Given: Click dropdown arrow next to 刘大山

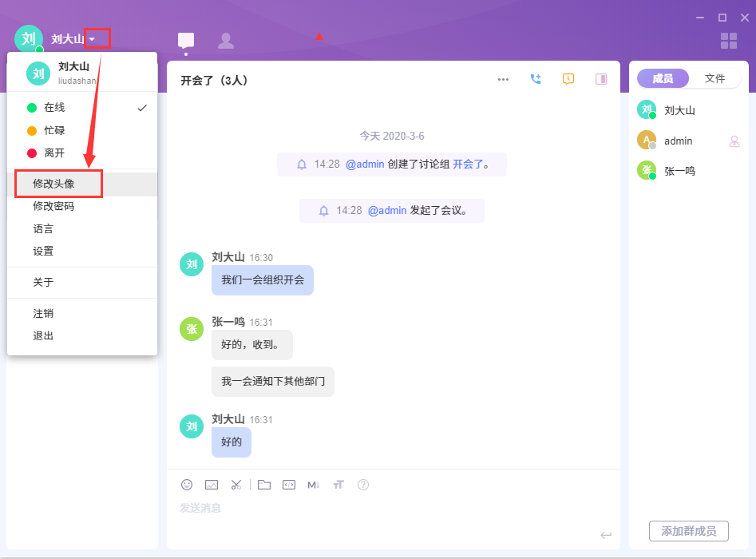Looking at the screenshot, I should (x=93, y=39).
